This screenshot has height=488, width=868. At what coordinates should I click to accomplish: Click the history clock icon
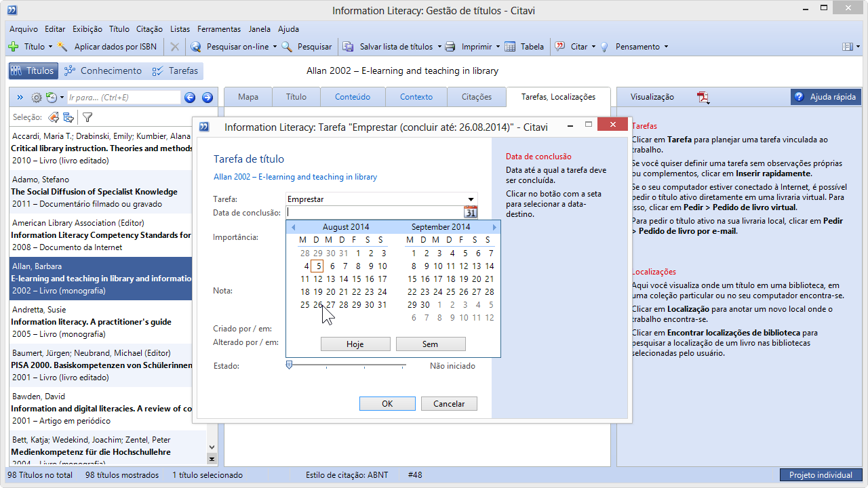click(x=52, y=98)
